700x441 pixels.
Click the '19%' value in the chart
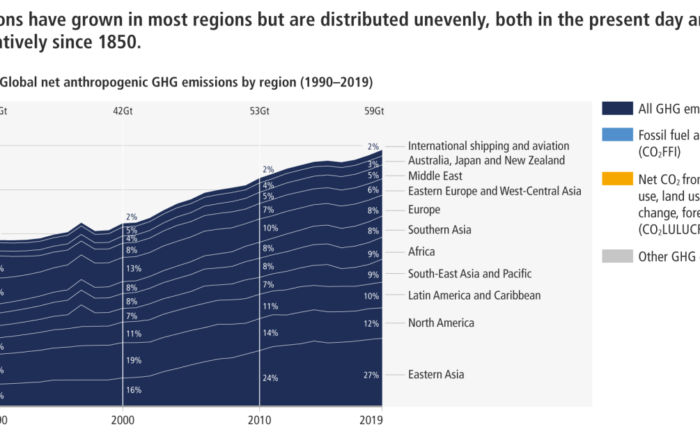pyautogui.click(x=133, y=360)
